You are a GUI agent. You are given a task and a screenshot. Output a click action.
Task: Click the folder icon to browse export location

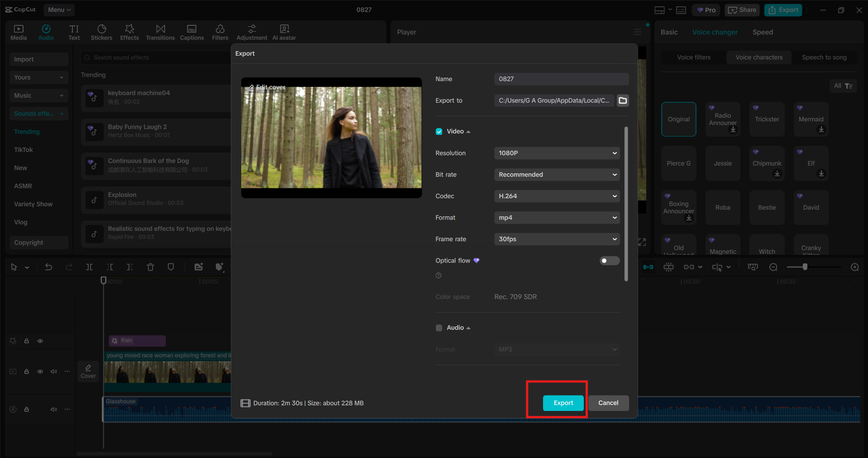click(623, 100)
